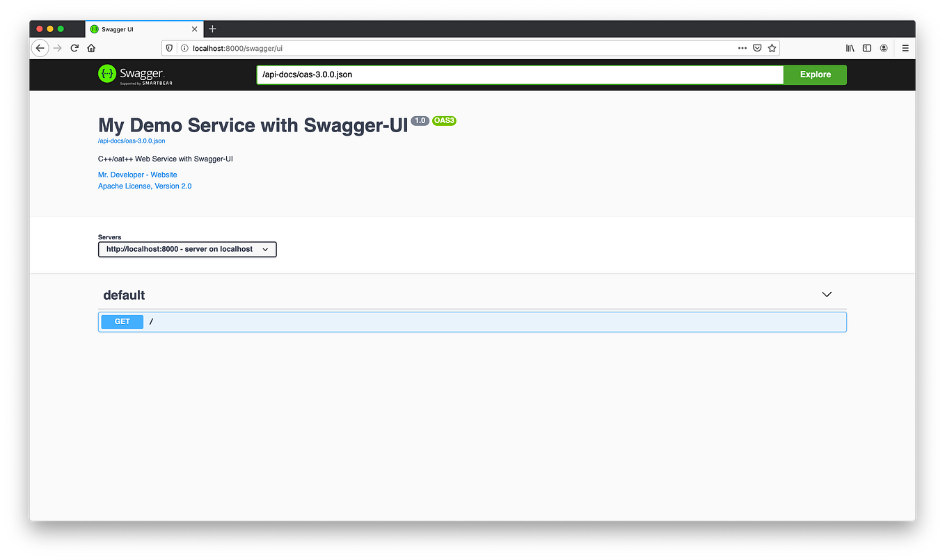
Task: Open the page actions ellipsis icon
Action: (x=742, y=48)
